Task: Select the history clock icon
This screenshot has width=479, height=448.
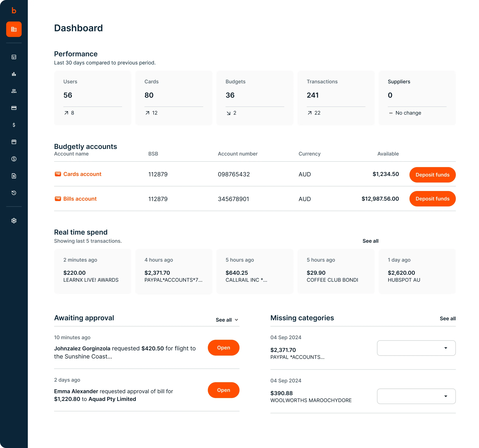Action: (14, 193)
